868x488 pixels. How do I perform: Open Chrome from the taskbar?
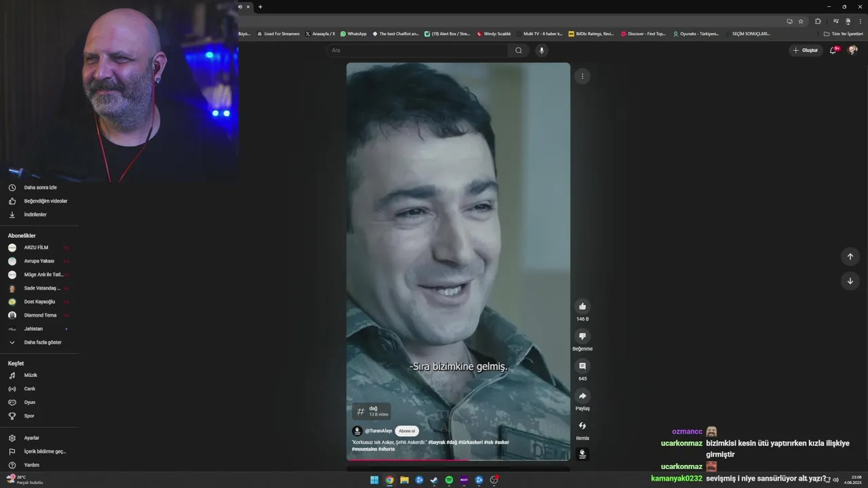(389, 480)
